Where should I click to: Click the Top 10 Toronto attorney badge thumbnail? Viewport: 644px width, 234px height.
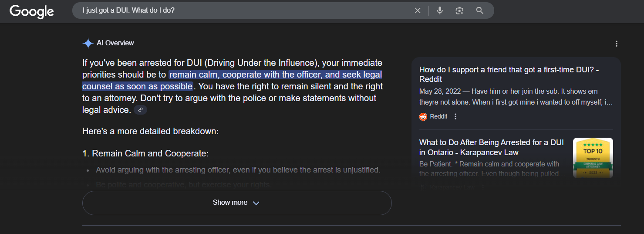pyautogui.click(x=593, y=158)
